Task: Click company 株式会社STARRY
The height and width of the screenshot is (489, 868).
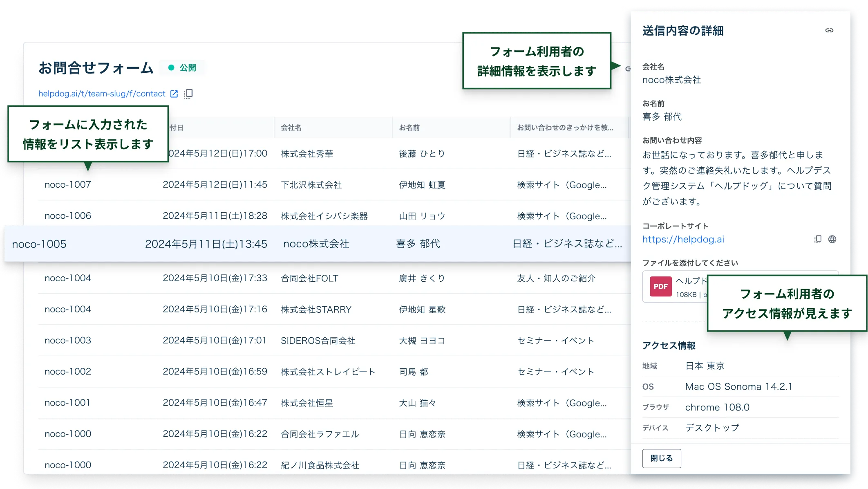Action: point(316,310)
